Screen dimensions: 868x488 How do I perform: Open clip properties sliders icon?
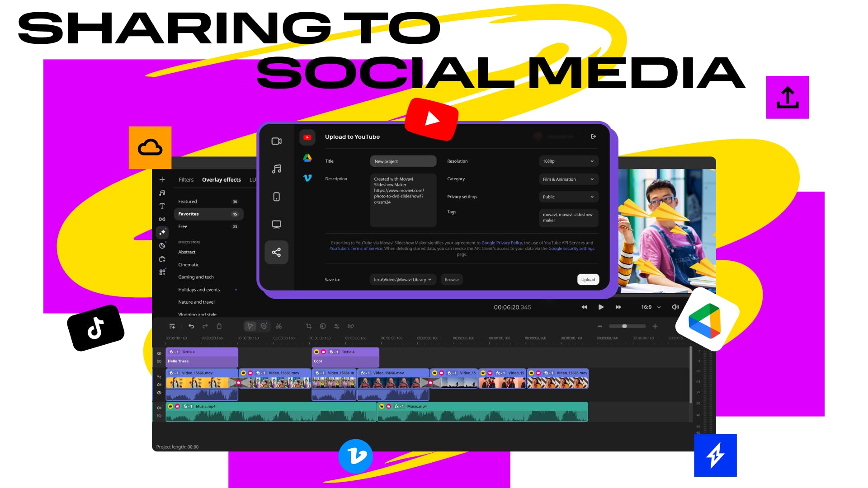(337, 326)
